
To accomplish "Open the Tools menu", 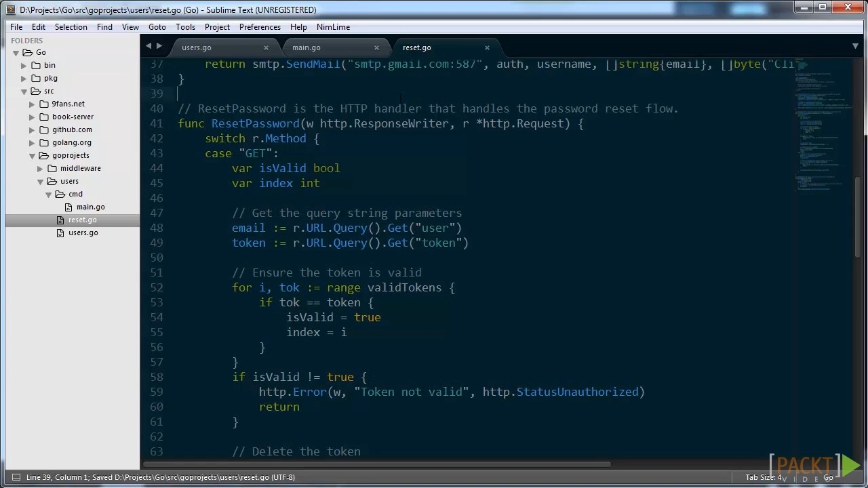I will tap(185, 27).
